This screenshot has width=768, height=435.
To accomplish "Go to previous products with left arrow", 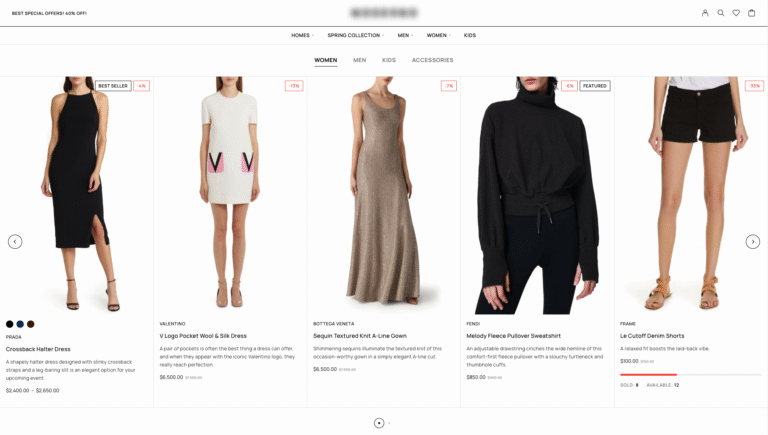I will click(x=15, y=242).
